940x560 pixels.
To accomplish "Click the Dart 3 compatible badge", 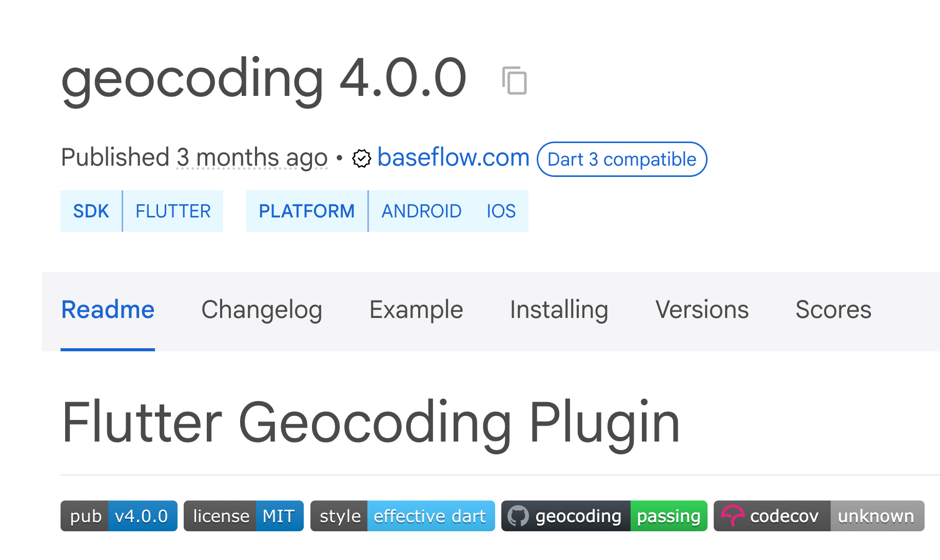I will point(622,159).
